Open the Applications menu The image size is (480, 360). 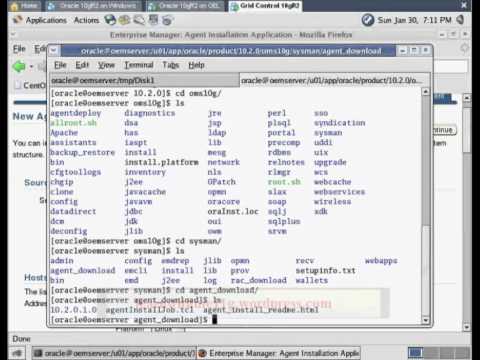pyautogui.click(x=46, y=20)
